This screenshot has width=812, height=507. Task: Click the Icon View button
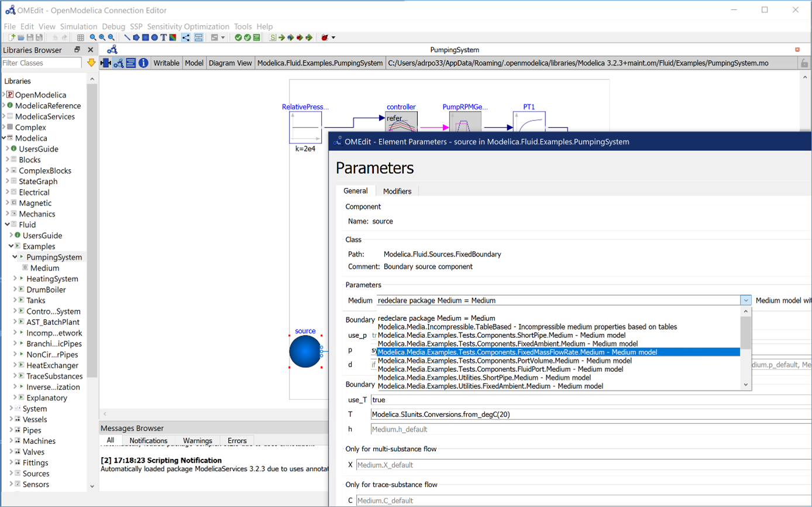pos(106,63)
